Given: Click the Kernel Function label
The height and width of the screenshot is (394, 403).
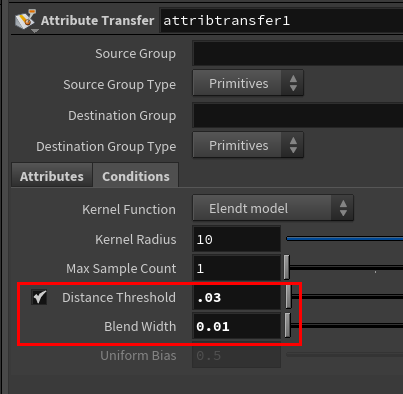Looking at the screenshot, I should (x=129, y=209).
